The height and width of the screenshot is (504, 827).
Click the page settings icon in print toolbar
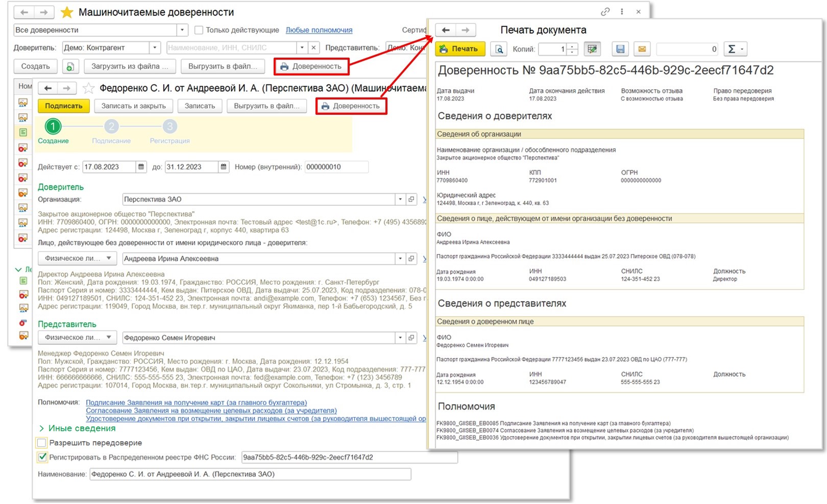pos(592,49)
